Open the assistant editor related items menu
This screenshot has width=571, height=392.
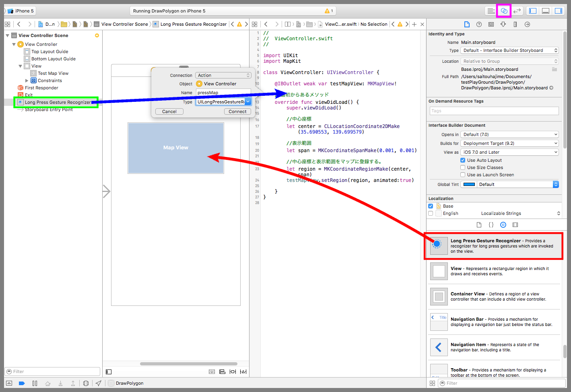click(254, 24)
